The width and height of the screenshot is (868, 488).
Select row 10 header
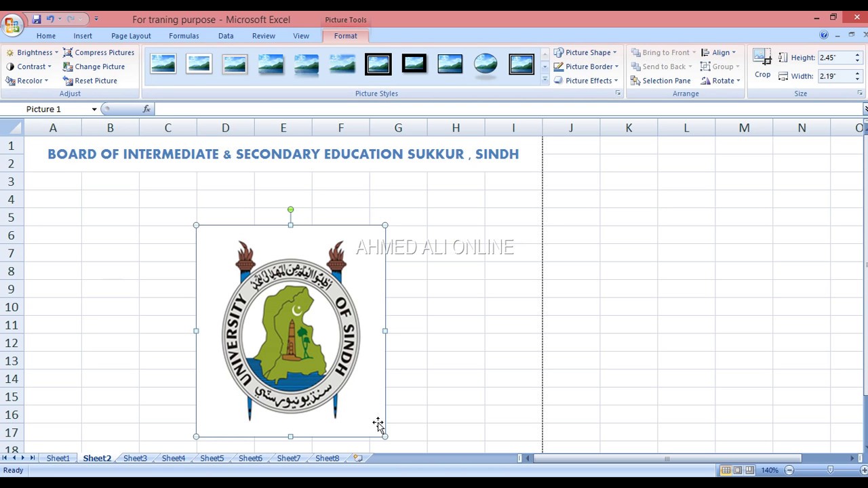[x=12, y=307]
